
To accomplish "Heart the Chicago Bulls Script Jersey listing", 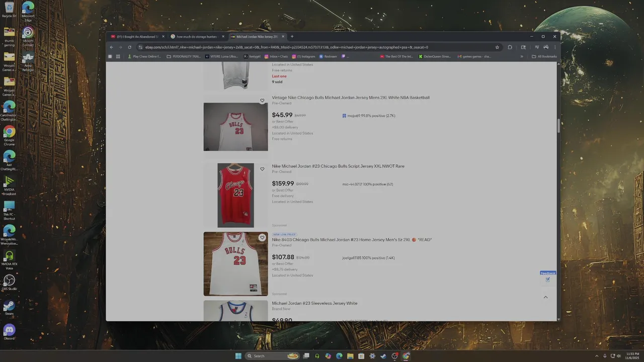I will [262, 169].
